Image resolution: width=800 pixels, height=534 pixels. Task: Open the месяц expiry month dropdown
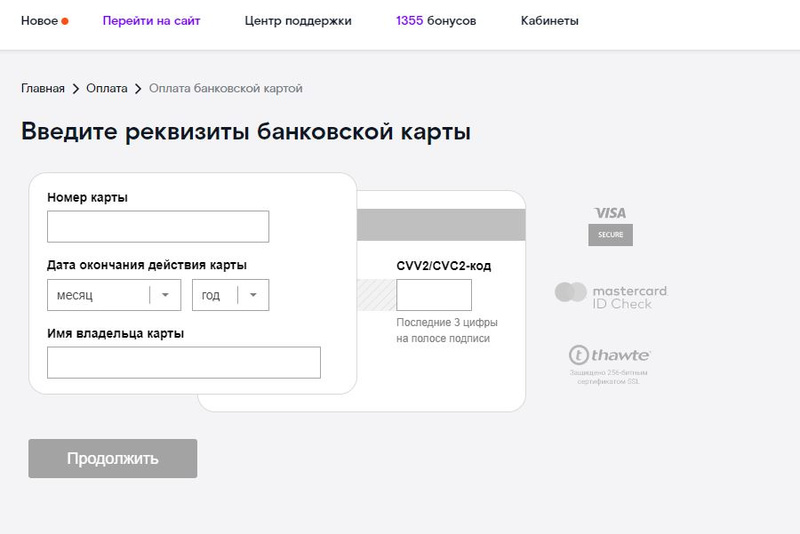coord(98,295)
